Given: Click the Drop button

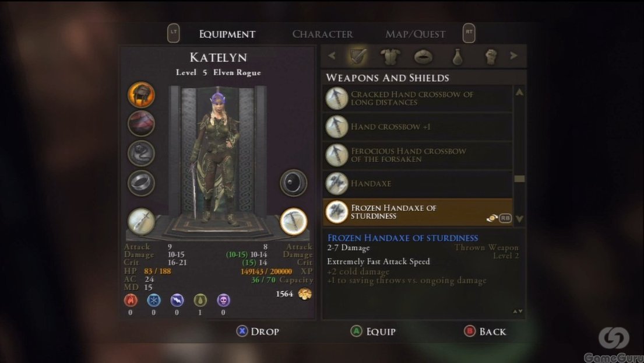Looking at the screenshot, I should (258, 331).
